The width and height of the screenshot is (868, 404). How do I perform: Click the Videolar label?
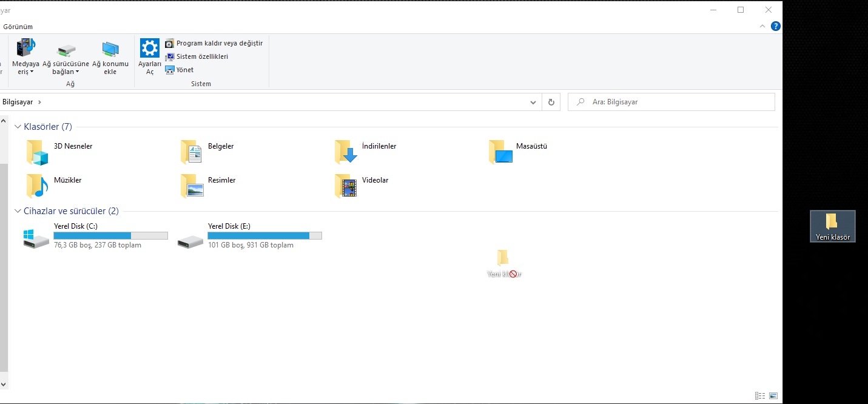[x=375, y=180]
